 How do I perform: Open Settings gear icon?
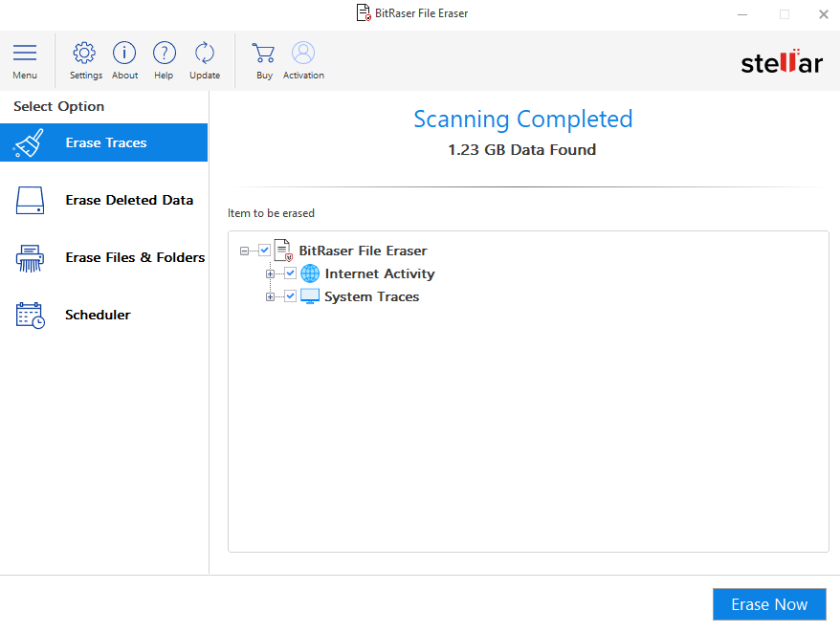84,53
